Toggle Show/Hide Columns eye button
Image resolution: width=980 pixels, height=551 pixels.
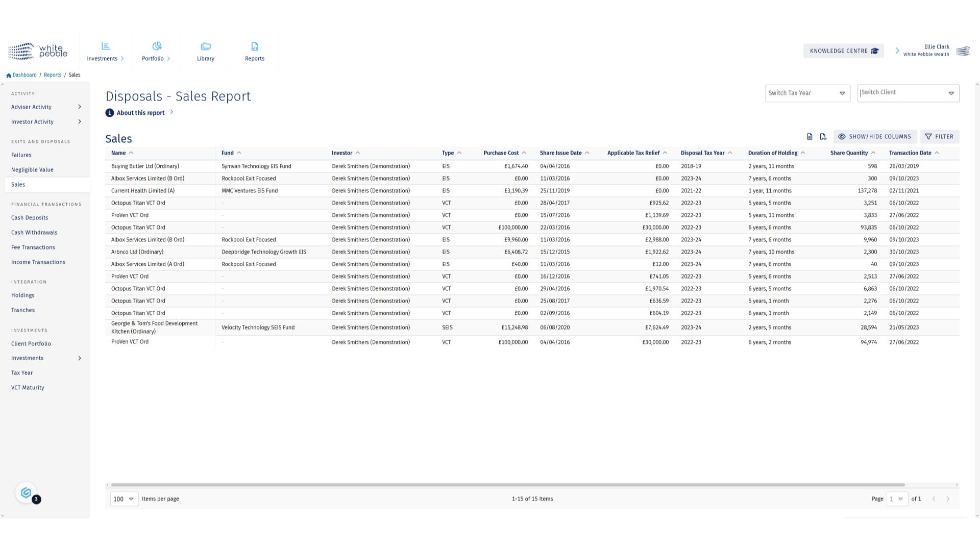coord(875,137)
